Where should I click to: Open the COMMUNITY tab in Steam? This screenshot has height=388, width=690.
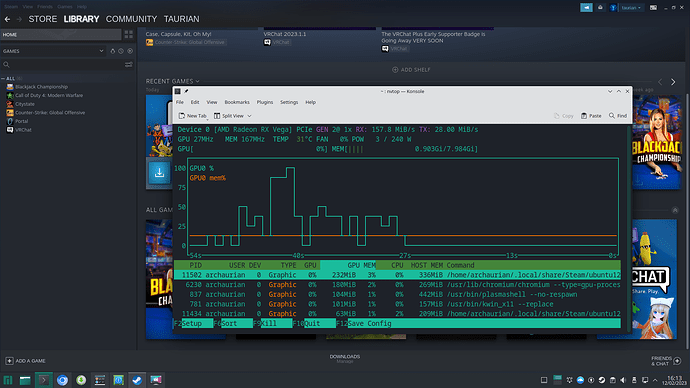(x=131, y=19)
